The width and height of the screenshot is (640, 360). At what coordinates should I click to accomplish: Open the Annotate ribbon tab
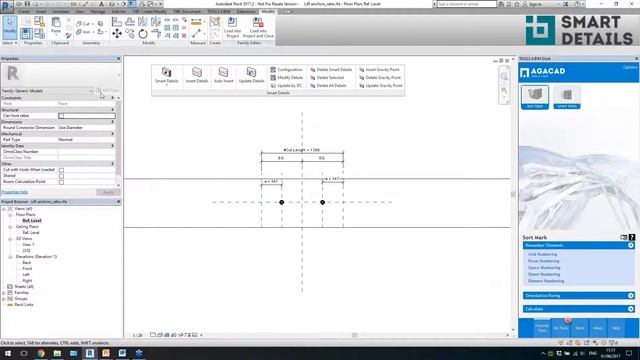point(61,11)
